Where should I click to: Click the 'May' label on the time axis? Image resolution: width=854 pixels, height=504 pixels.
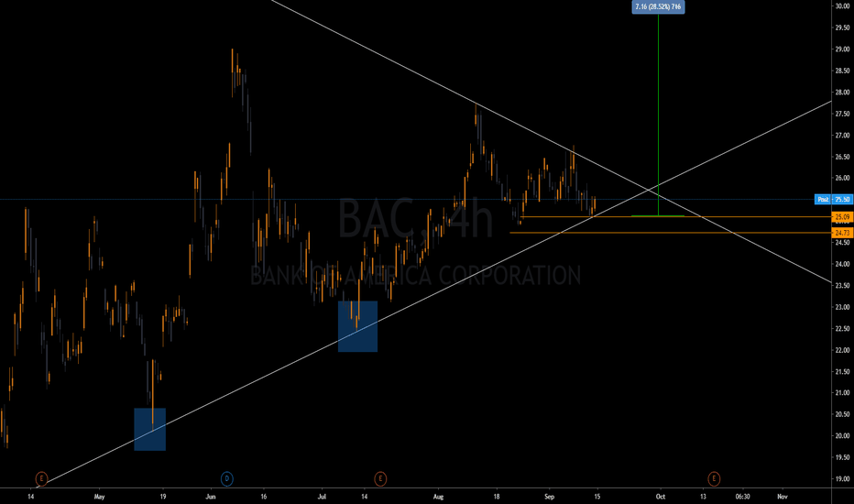point(99,497)
